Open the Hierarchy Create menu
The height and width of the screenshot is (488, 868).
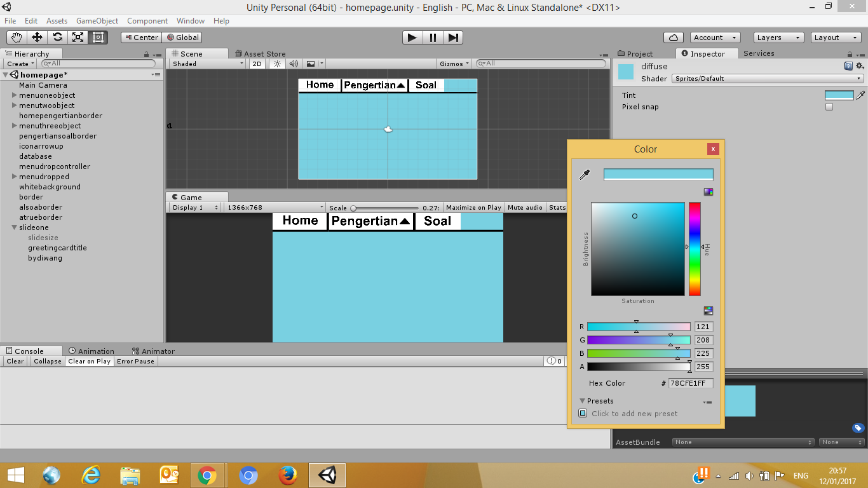(20, 64)
